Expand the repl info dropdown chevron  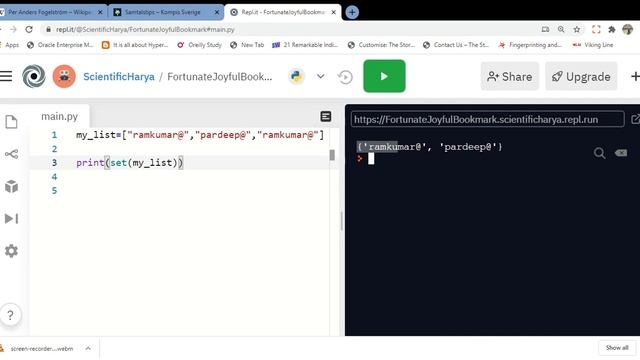click(x=321, y=76)
